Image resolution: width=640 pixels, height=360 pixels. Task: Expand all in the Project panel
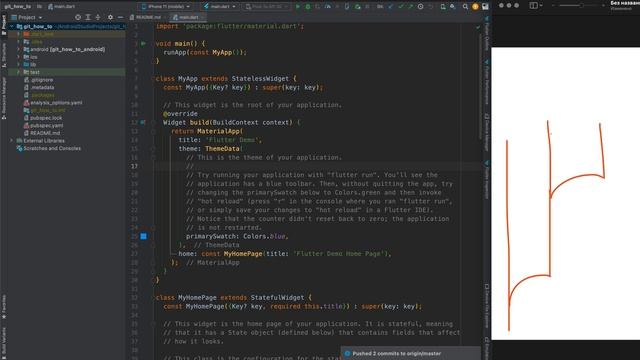pos(88,18)
